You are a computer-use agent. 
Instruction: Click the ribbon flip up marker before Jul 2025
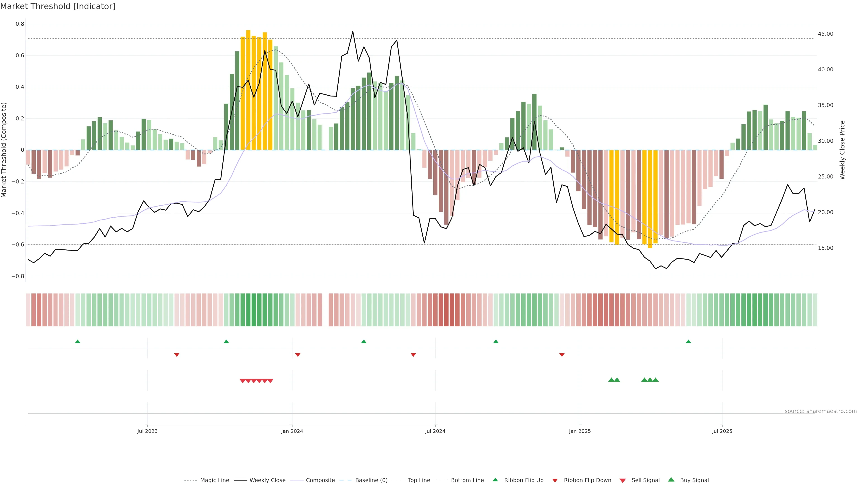[688, 342]
